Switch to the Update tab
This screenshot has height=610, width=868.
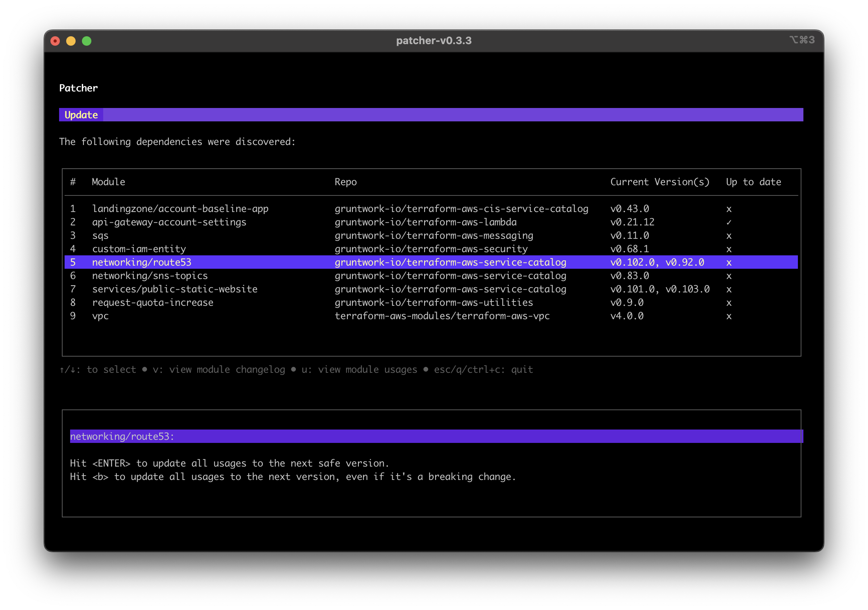click(81, 115)
